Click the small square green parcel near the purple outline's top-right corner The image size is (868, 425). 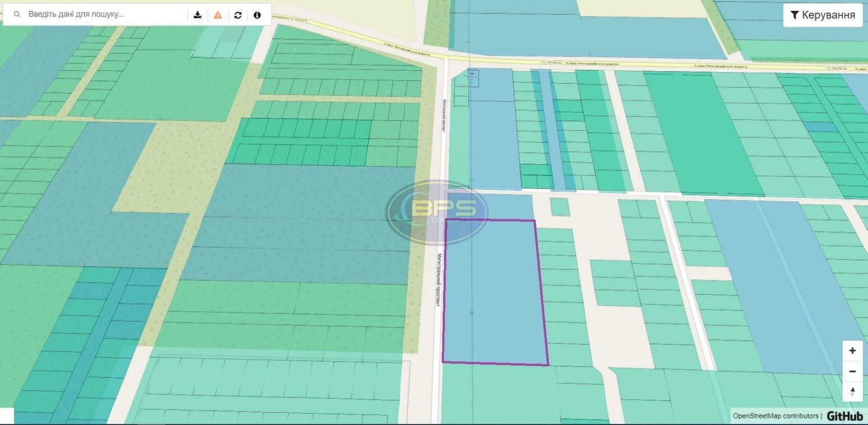[559, 207]
